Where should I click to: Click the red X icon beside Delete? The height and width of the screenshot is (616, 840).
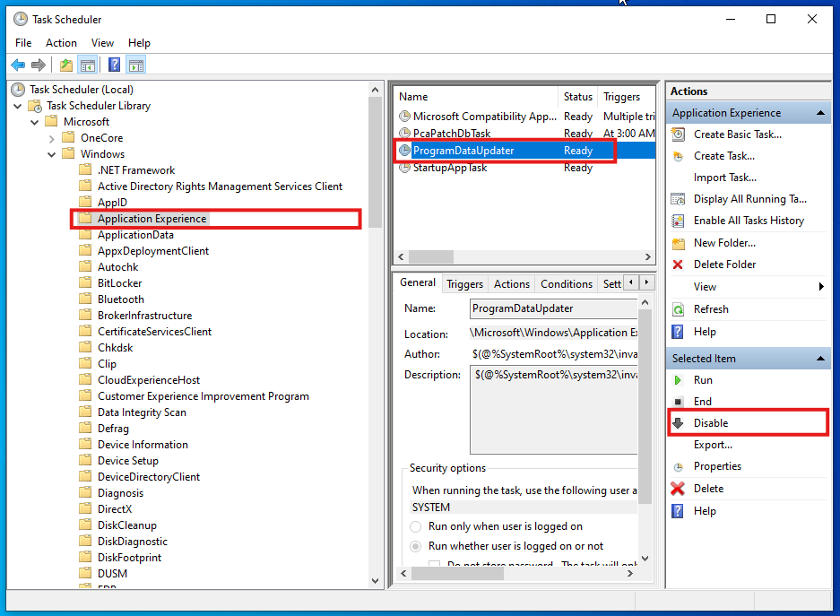tap(678, 489)
